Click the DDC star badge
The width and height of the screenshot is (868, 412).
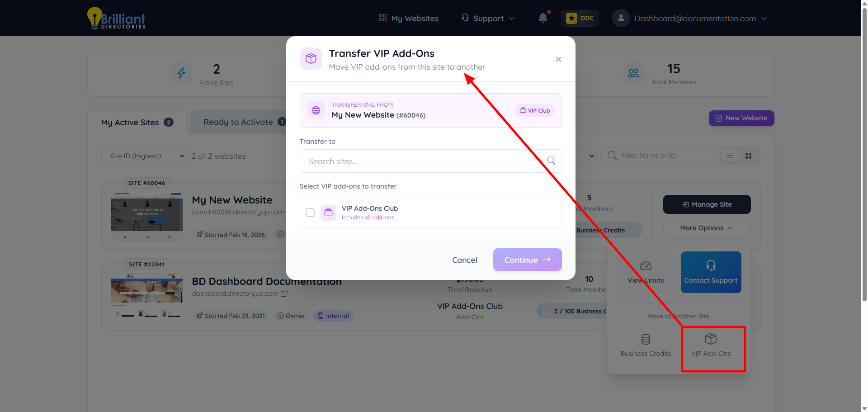(580, 18)
